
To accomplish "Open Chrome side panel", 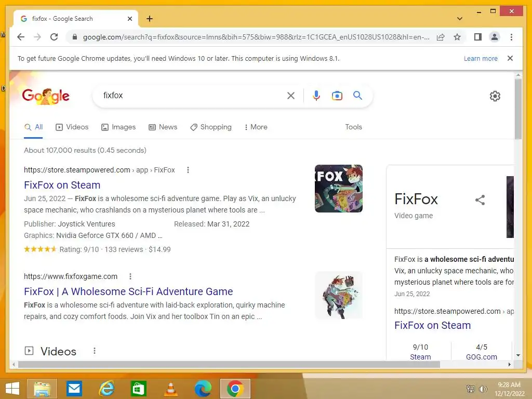I will (x=478, y=37).
